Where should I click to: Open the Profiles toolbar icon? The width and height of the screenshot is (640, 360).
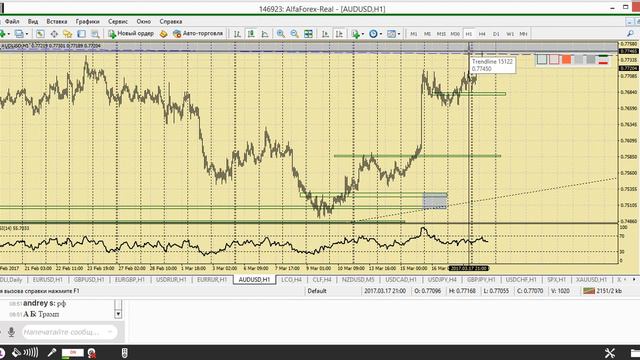[19, 34]
